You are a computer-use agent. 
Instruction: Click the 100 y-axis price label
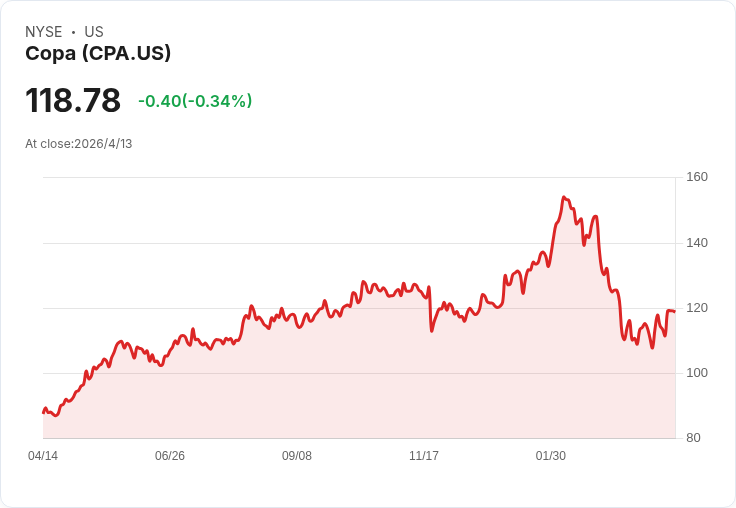click(696, 373)
